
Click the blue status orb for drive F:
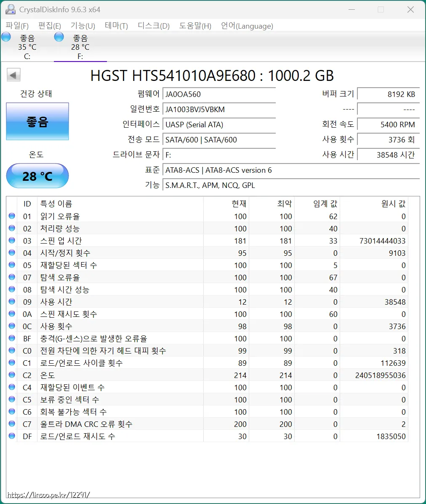[x=59, y=37]
